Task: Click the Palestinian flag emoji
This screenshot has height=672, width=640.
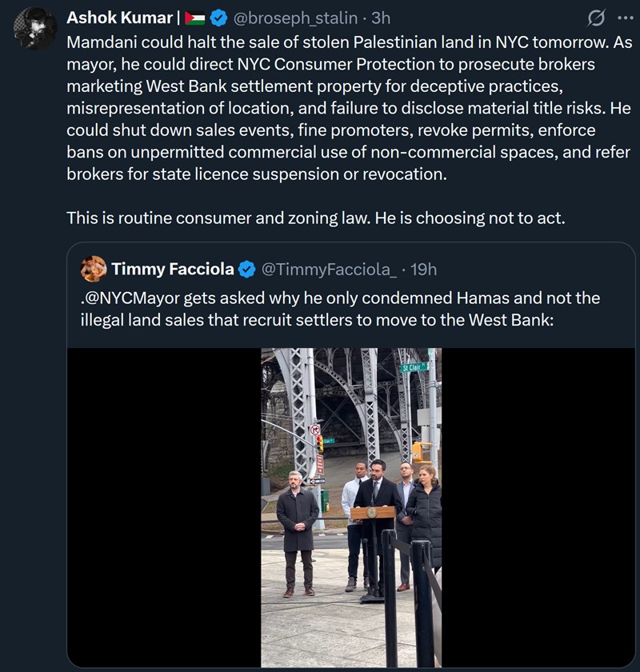Action: [194, 18]
